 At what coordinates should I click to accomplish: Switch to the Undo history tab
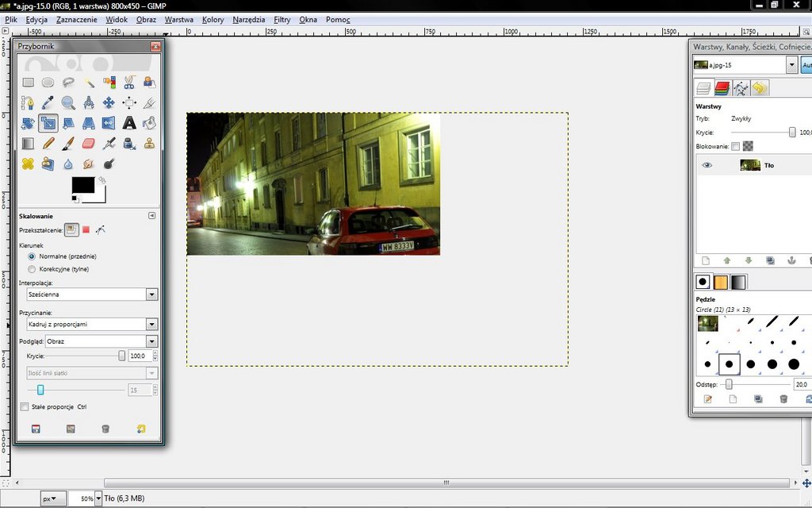(x=759, y=89)
